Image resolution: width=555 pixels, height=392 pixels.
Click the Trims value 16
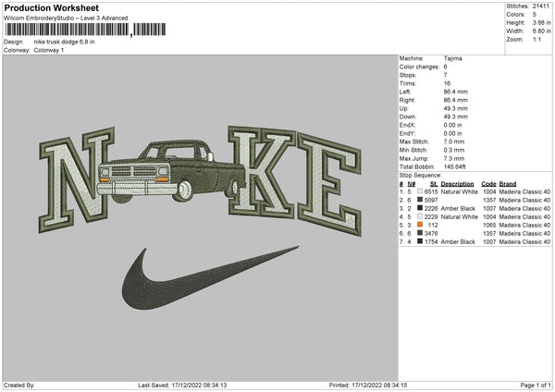coord(447,83)
